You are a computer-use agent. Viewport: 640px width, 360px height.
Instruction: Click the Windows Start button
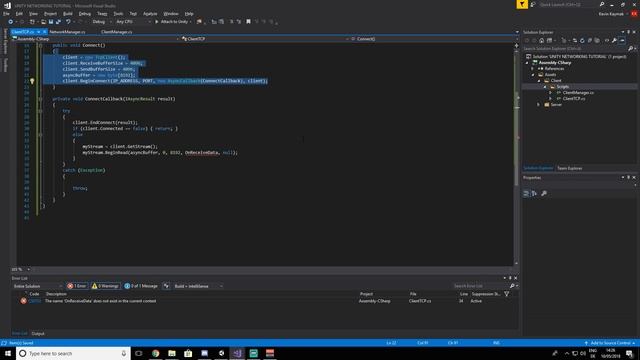coord(8,353)
